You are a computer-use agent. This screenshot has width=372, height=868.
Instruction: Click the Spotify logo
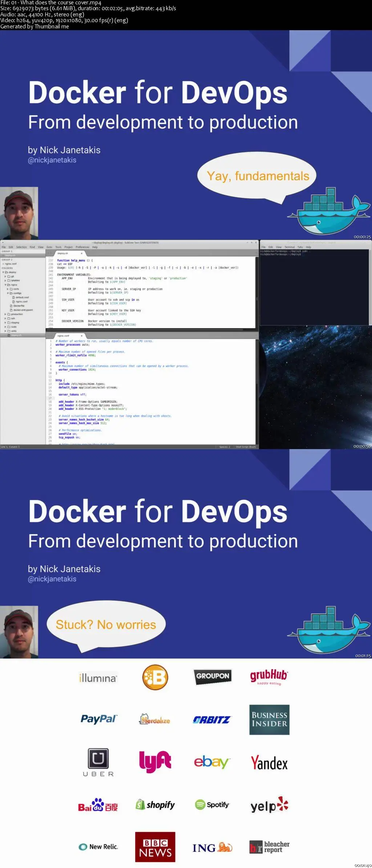pyautogui.click(x=212, y=805)
